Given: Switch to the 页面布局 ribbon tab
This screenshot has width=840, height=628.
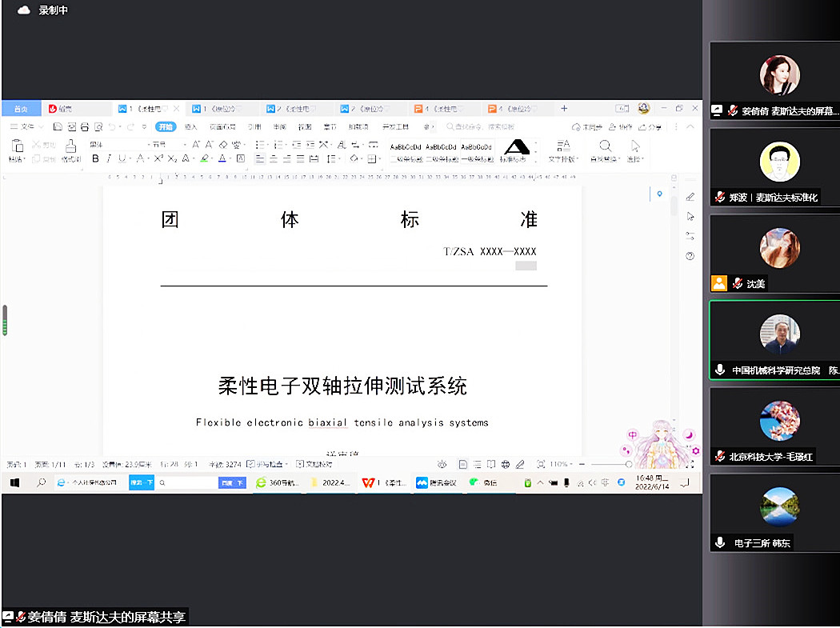Looking at the screenshot, I should coord(222,127).
